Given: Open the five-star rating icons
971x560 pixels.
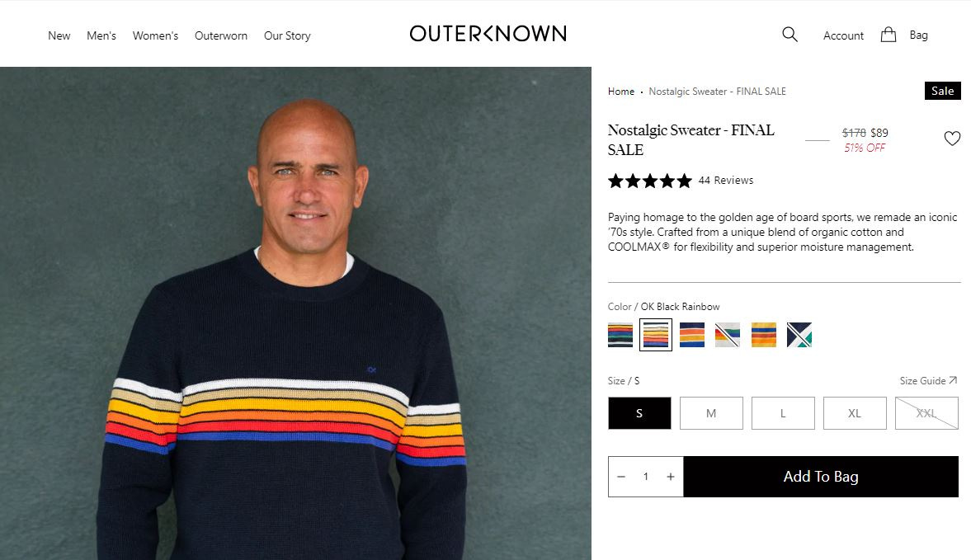Looking at the screenshot, I should coord(649,181).
